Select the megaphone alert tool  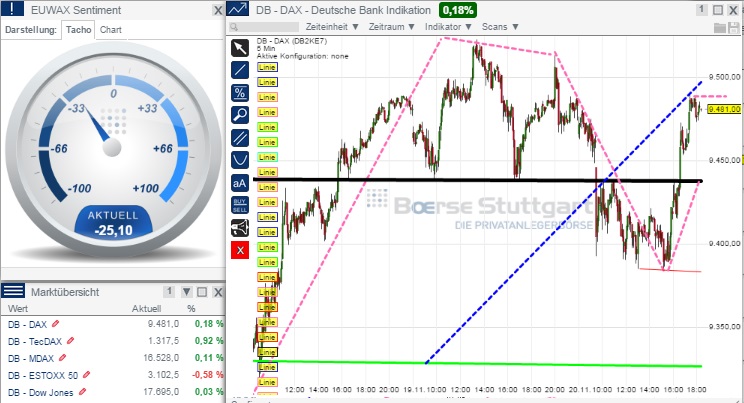(240, 228)
